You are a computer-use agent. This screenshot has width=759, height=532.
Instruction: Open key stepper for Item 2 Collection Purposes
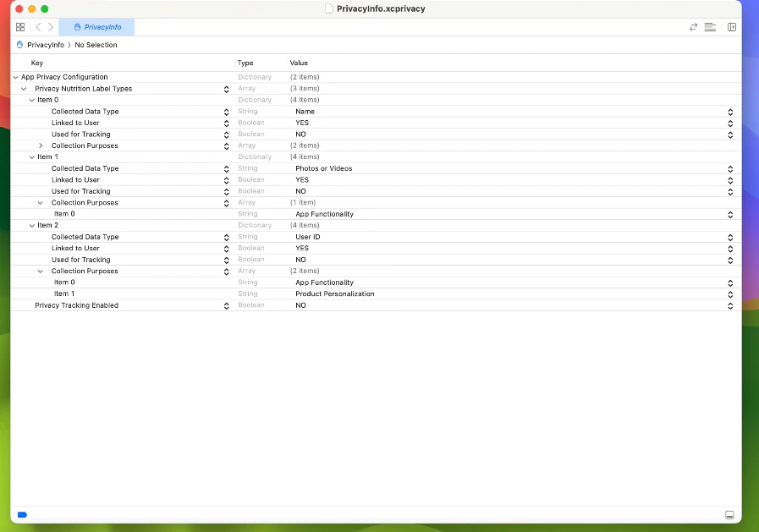tap(226, 271)
